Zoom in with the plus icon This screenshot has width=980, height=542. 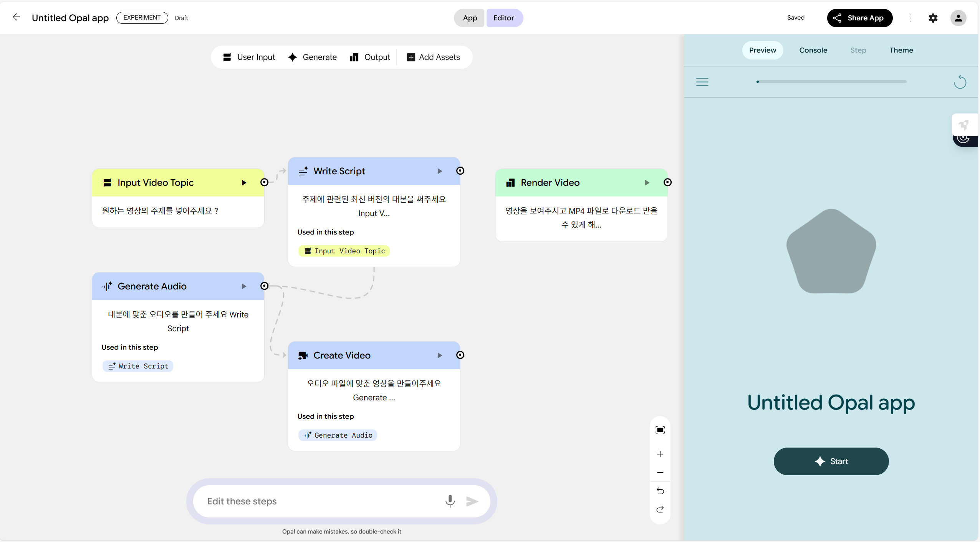660,454
